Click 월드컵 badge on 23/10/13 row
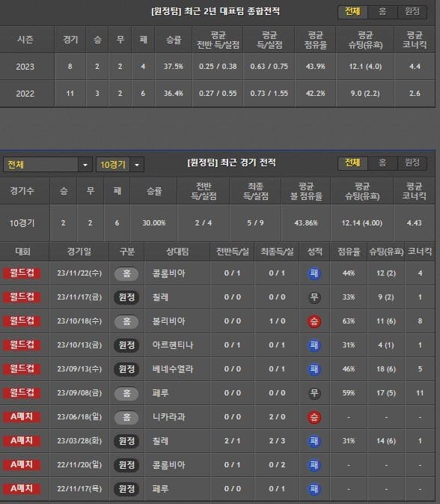The width and height of the screenshot is (440, 504). pos(22,345)
